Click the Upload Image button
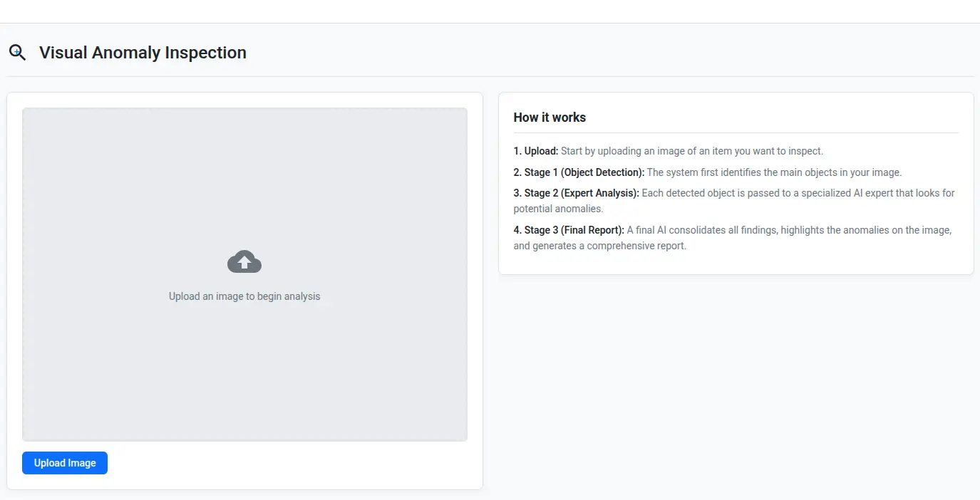The image size is (980, 500). [64, 462]
